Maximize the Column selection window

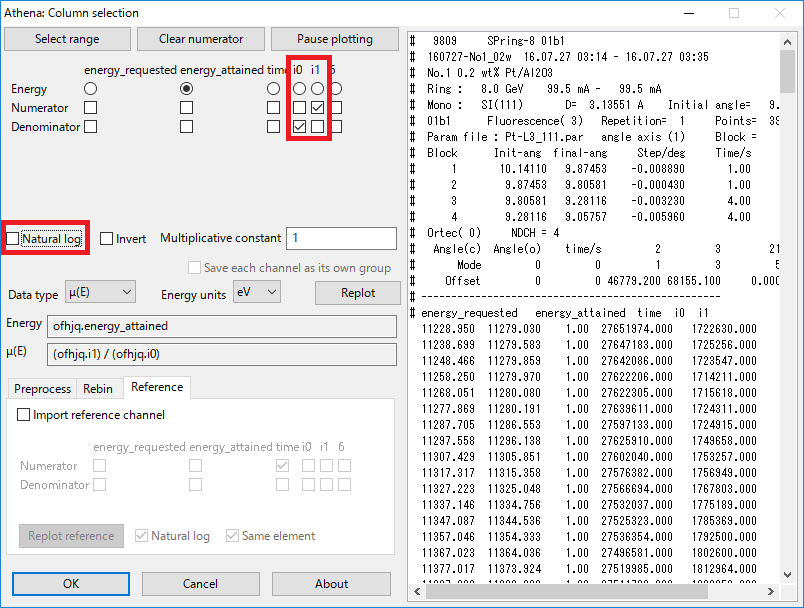pyautogui.click(x=734, y=13)
